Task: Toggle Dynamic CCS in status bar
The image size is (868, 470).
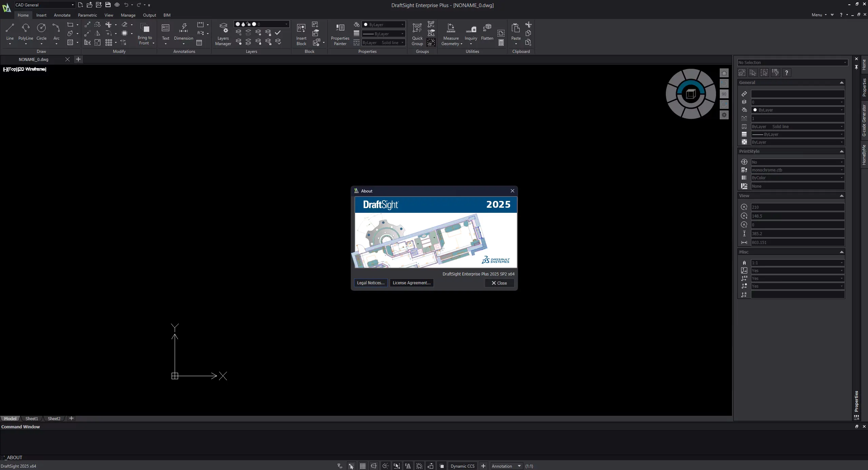Action: (462, 466)
